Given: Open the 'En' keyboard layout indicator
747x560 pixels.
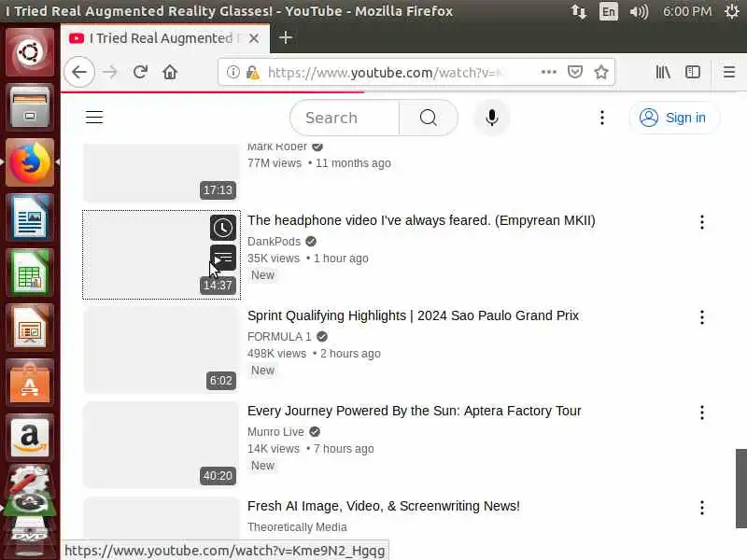Looking at the screenshot, I should [609, 11].
